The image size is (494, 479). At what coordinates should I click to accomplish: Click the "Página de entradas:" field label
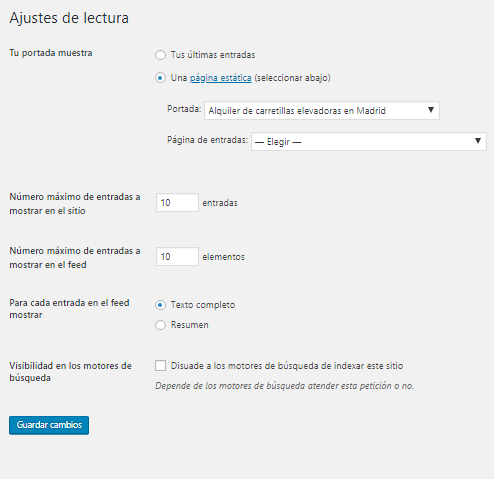(207, 140)
